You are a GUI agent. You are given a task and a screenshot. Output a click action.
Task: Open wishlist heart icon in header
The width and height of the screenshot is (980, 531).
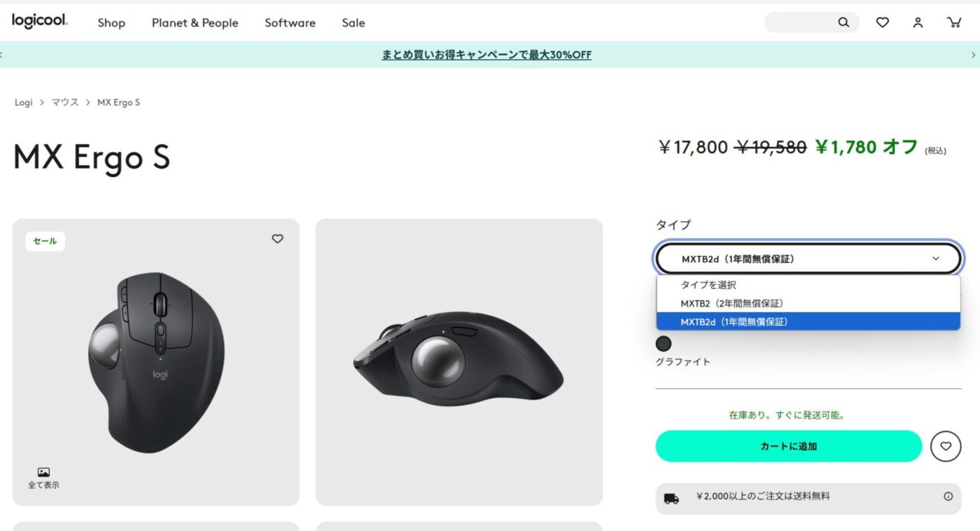[x=883, y=22]
